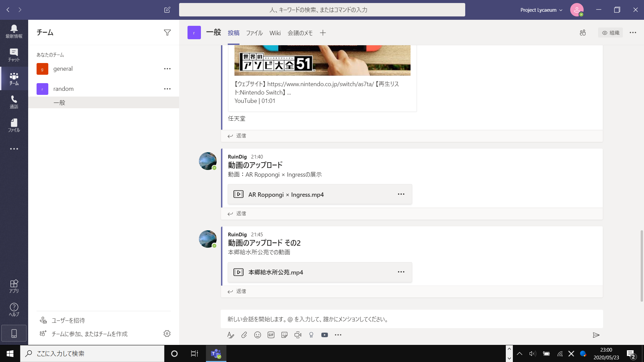Open options for AR Roppongi × Ingress.mp4
The width and height of the screenshot is (644, 362).
[401, 194]
